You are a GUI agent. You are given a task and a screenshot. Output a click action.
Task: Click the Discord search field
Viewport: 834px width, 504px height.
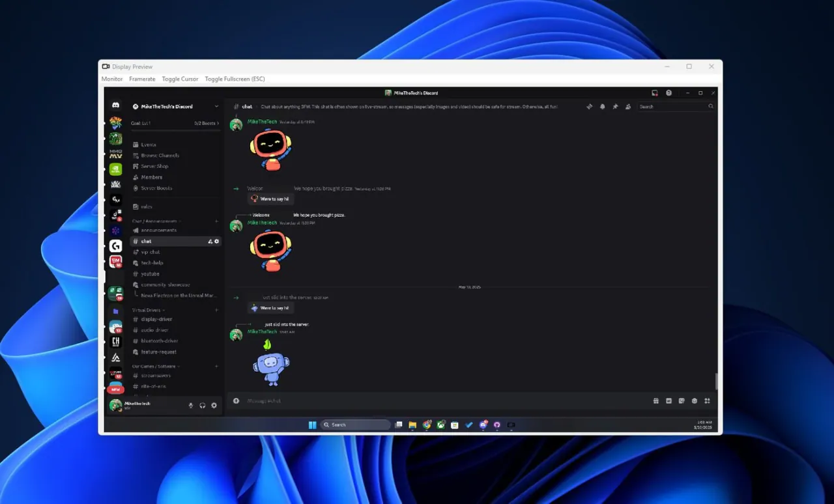tap(676, 106)
